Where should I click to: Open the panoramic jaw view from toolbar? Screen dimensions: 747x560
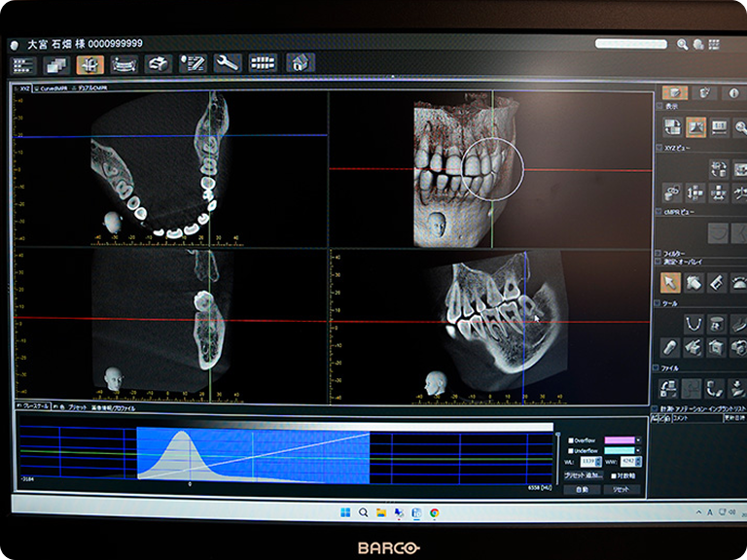point(124,63)
